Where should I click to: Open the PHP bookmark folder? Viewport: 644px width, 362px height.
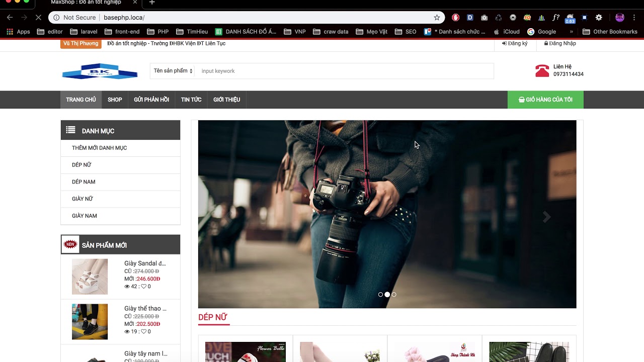tap(157, 32)
